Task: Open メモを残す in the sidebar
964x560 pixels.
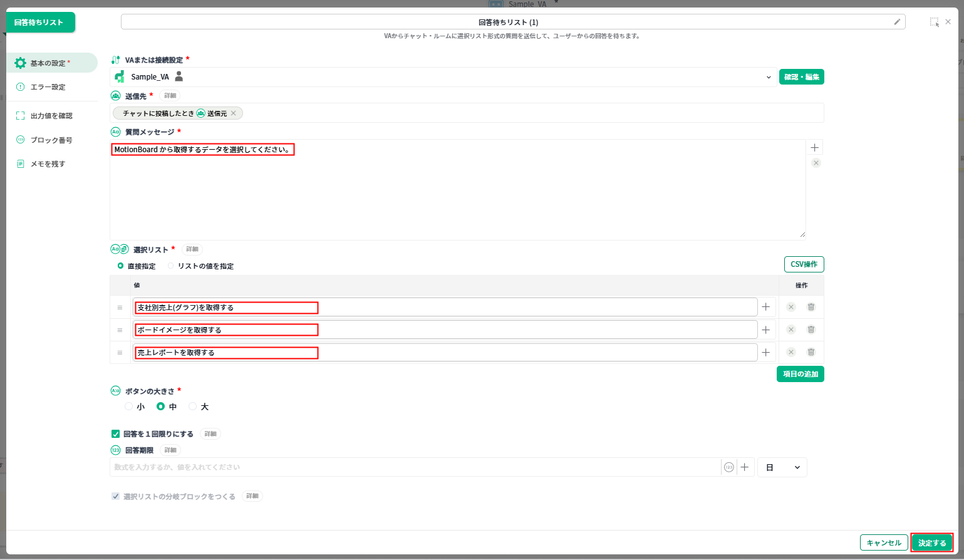Action: pyautogui.click(x=48, y=164)
